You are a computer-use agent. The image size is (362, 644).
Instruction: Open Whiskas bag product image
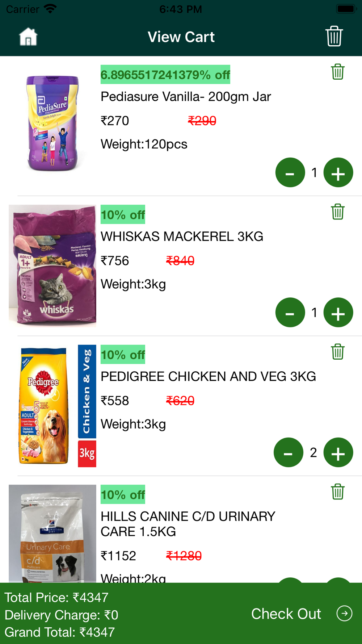[x=52, y=266]
